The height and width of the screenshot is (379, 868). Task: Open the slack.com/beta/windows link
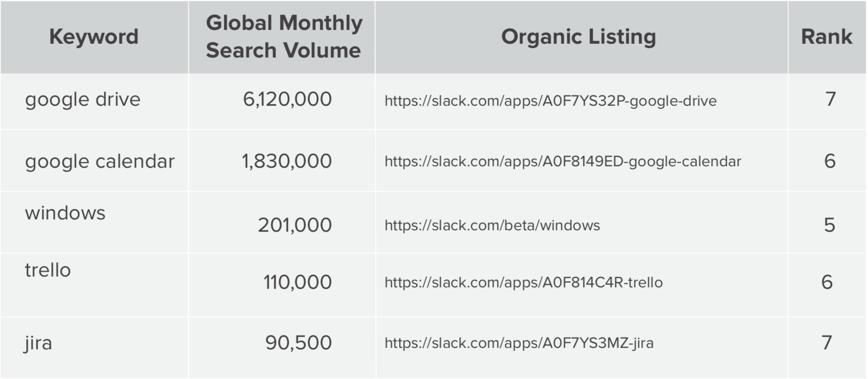(493, 225)
